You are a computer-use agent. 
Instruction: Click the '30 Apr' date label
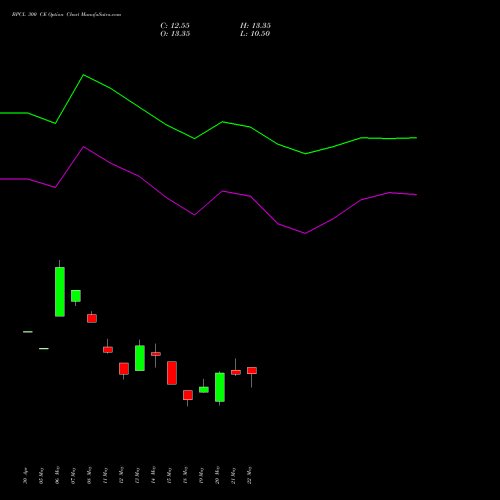(26, 476)
